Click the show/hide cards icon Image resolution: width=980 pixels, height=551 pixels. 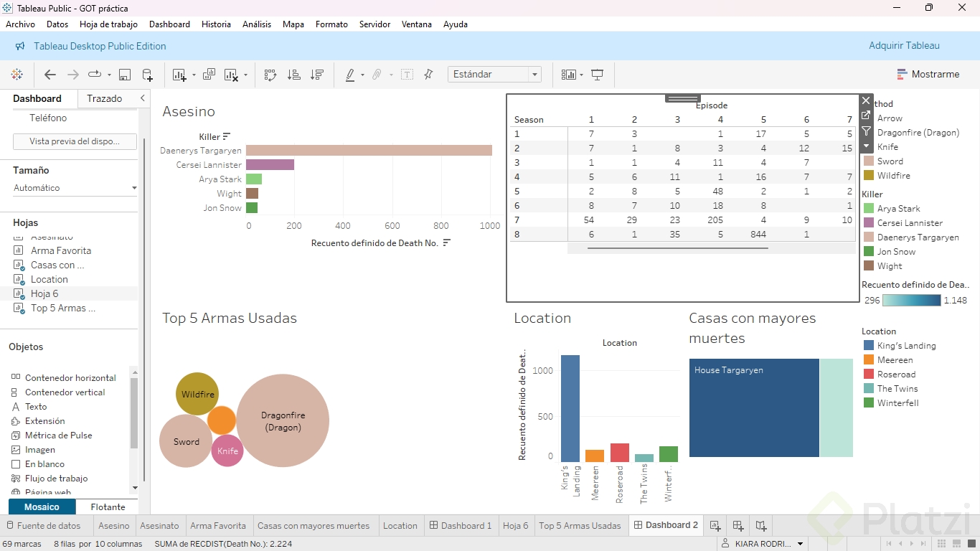point(569,75)
